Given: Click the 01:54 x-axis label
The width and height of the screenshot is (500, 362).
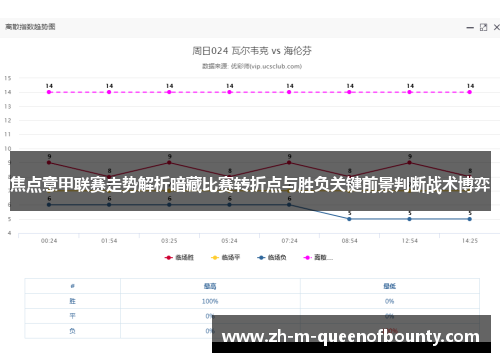Looking at the screenshot, I should pos(109,241).
